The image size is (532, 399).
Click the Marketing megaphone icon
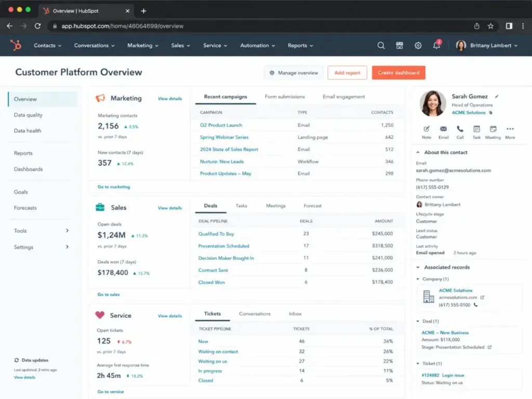tap(100, 98)
